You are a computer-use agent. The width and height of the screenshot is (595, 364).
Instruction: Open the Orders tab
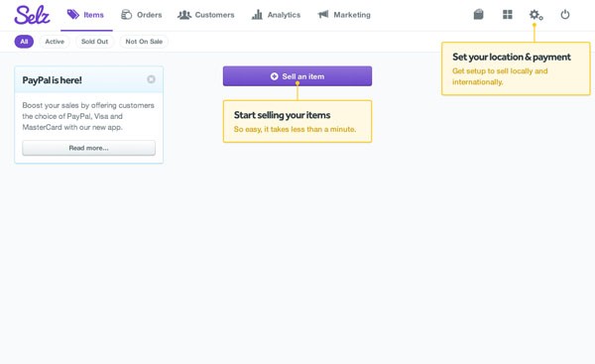pyautogui.click(x=141, y=15)
